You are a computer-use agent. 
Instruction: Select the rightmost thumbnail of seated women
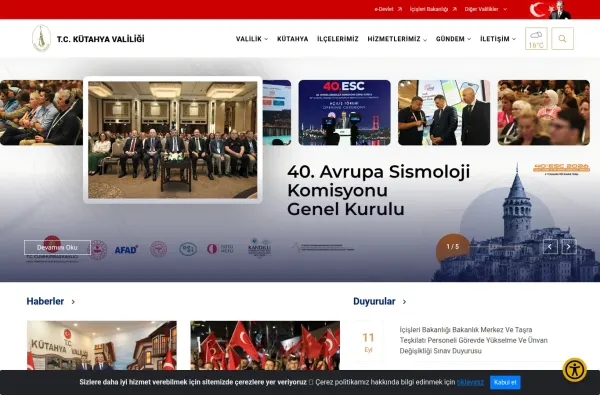tap(544, 113)
